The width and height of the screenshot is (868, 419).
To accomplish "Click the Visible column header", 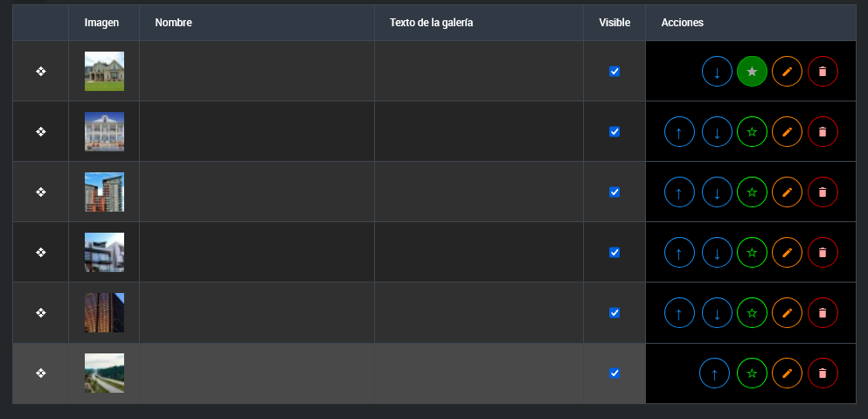I will click(x=614, y=23).
